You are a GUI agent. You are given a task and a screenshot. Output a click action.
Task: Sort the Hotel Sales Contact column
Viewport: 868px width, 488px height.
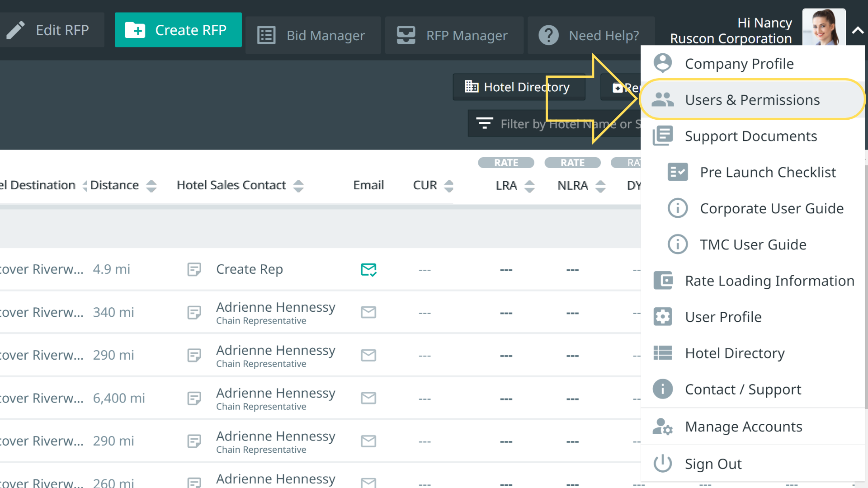pyautogui.click(x=298, y=186)
